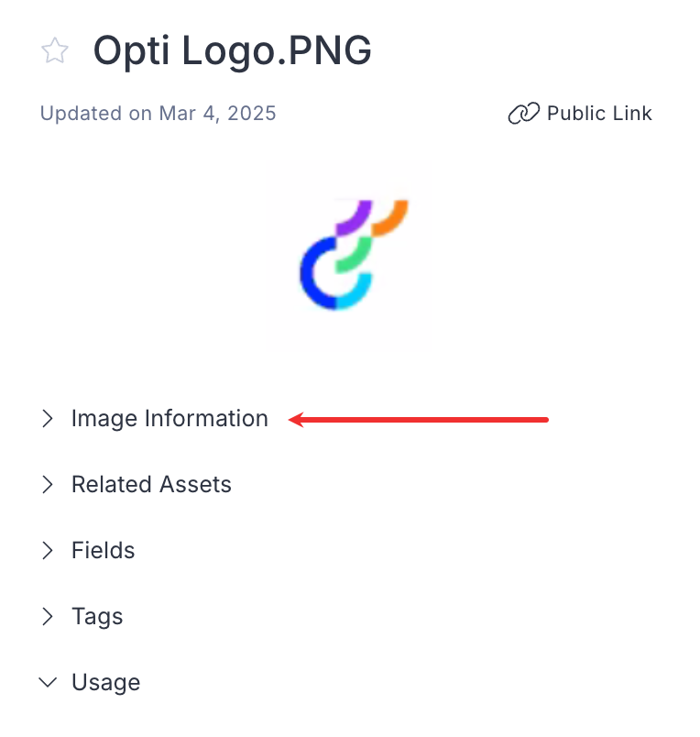This screenshot has width=700, height=737.
Task: Select the Fields section header
Action: click(103, 551)
